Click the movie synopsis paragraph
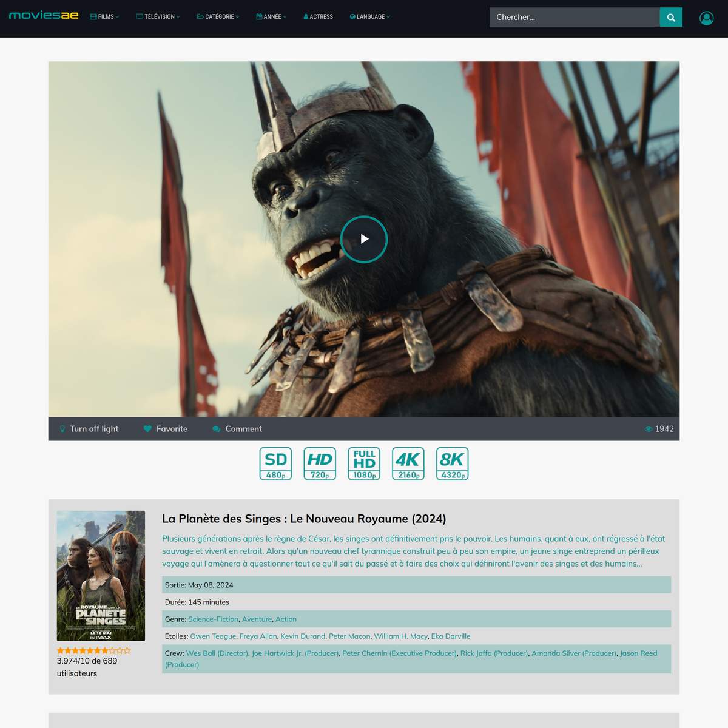Screen dimensions: 728x728 pos(414,551)
